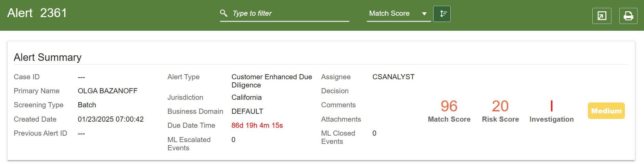Click the sort order toggle icon
The width and height of the screenshot is (644, 164).
pos(442,14)
